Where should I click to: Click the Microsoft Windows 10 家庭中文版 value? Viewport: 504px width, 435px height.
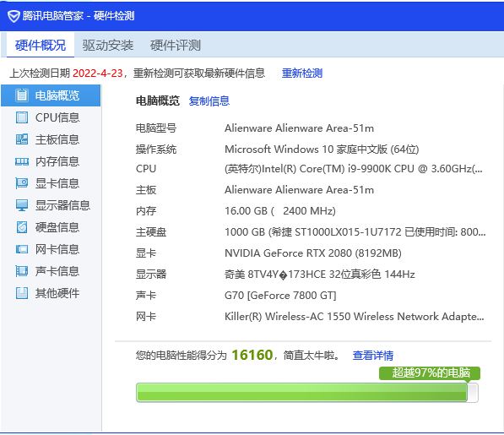[322, 150]
